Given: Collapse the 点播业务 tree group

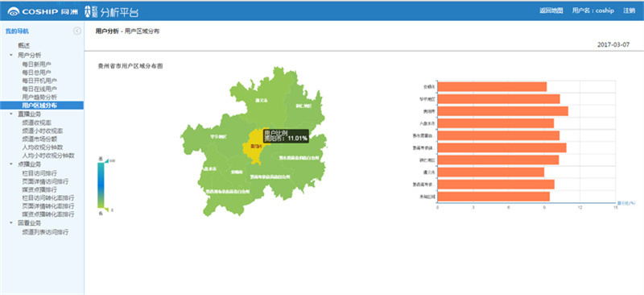Looking at the screenshot, I should [x=11, y=164].
